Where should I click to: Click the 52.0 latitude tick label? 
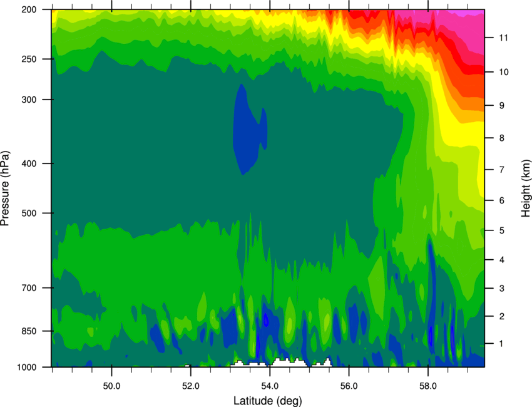pos(191,386)
